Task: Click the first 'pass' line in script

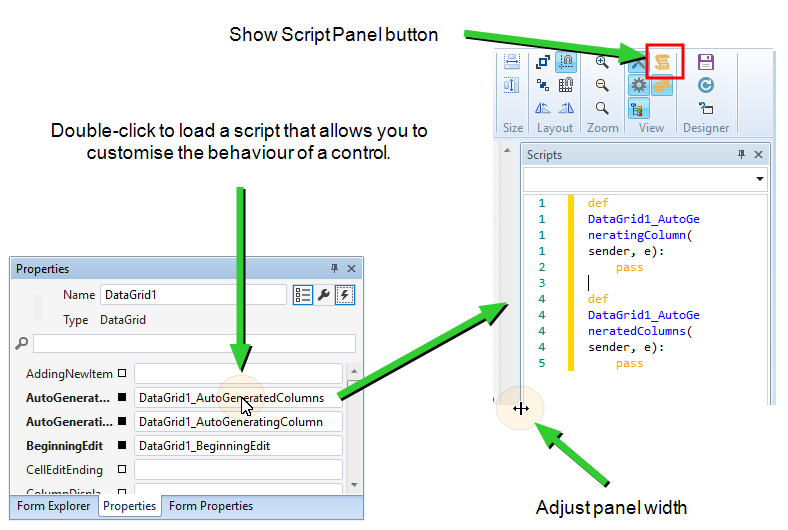Action: 630,267
